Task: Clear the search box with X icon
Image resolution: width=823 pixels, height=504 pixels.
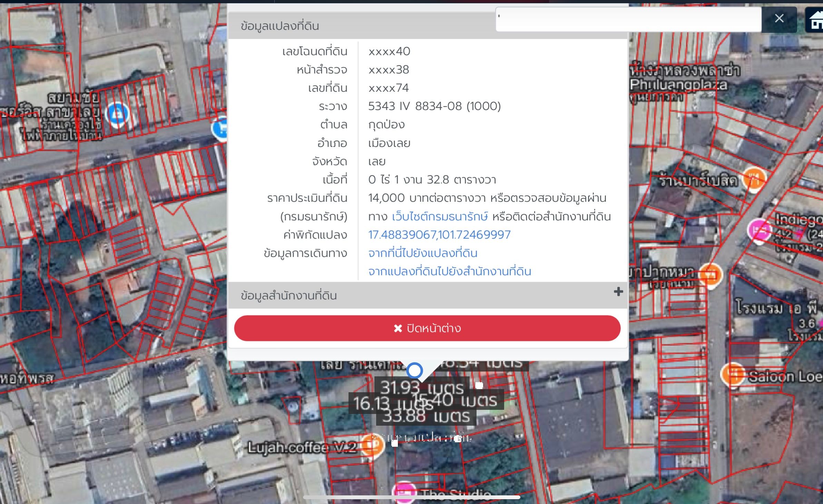Action: 779,18
